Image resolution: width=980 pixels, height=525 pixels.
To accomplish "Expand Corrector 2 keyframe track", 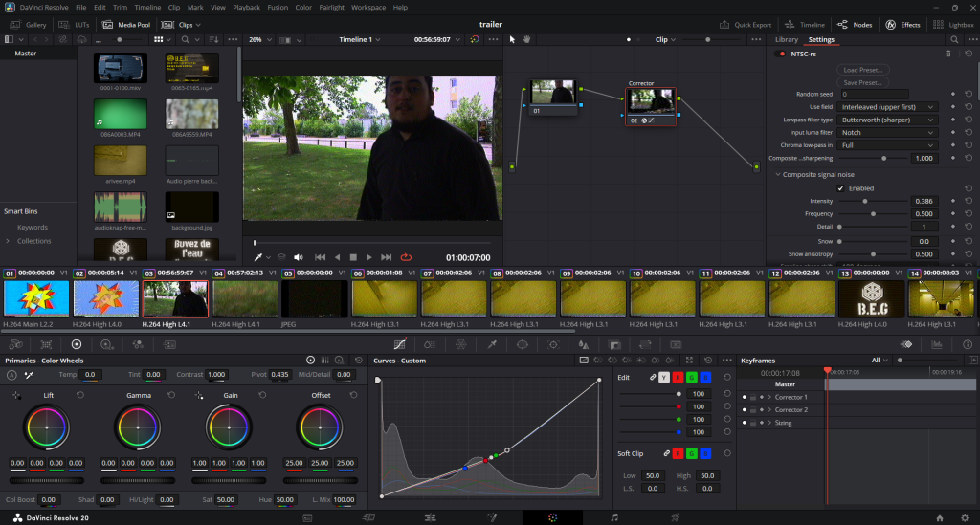I will [x=770, y=410].
